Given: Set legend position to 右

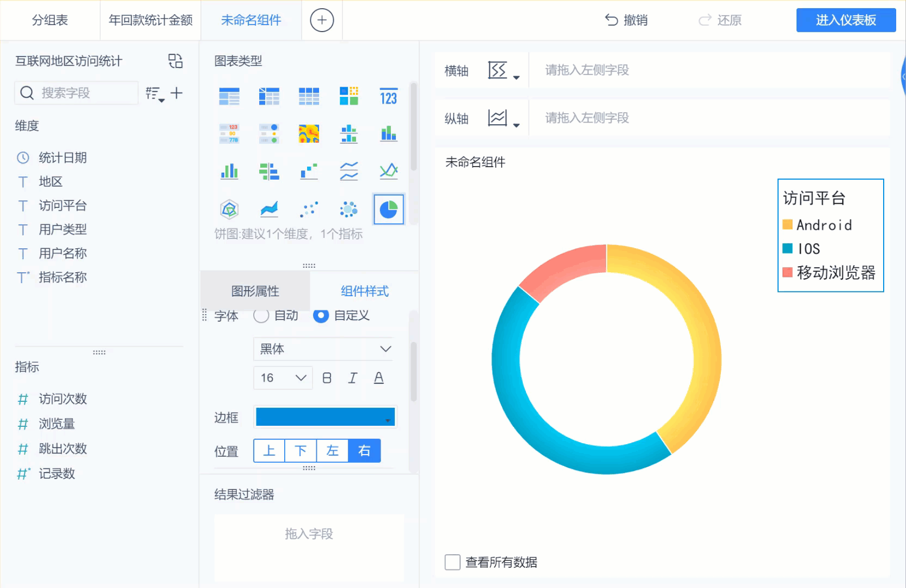Looking at the screenshot, I should 364,451.
